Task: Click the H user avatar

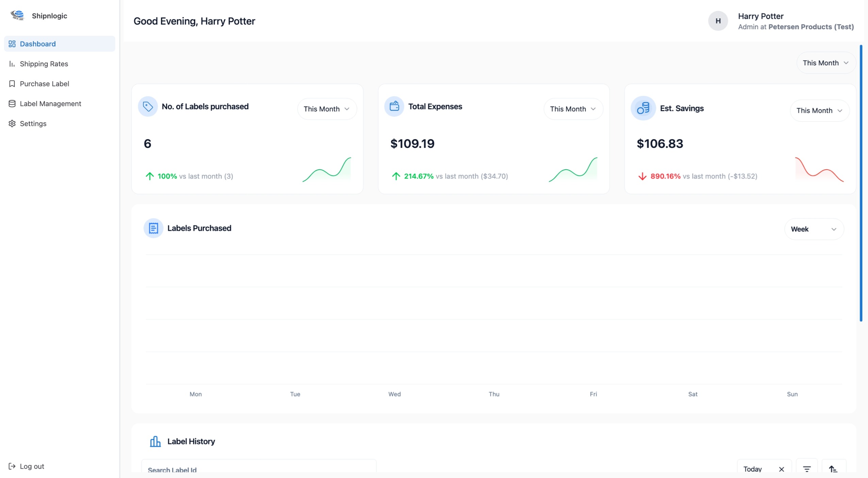Action: tap(718, 21)
